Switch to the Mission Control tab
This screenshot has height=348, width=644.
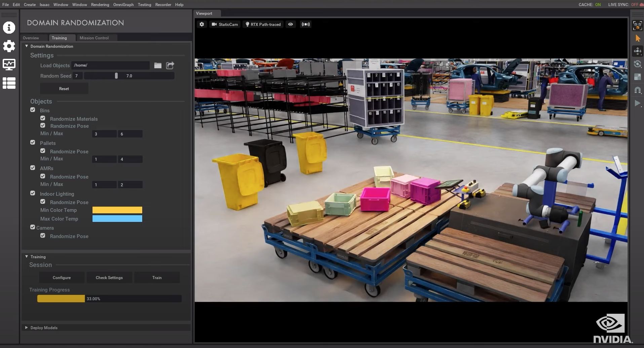pos(94,38)
